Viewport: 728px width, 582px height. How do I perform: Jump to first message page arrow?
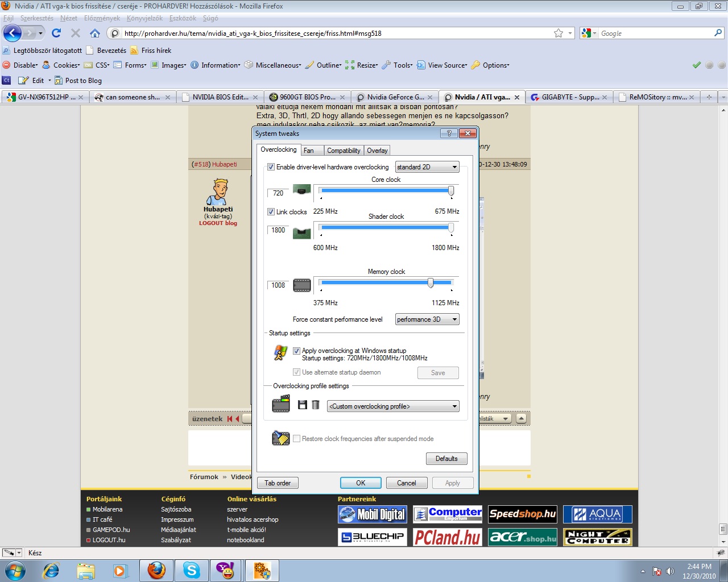click(x=230, y=419)
